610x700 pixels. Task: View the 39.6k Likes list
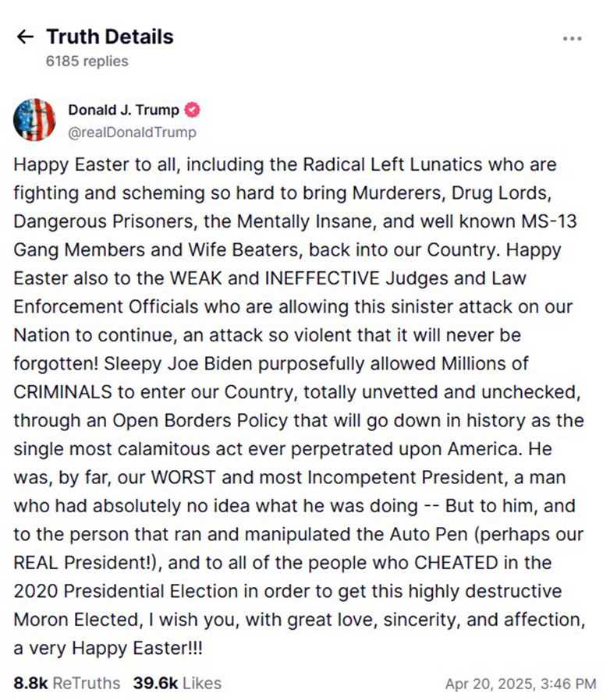click(177, 683)
